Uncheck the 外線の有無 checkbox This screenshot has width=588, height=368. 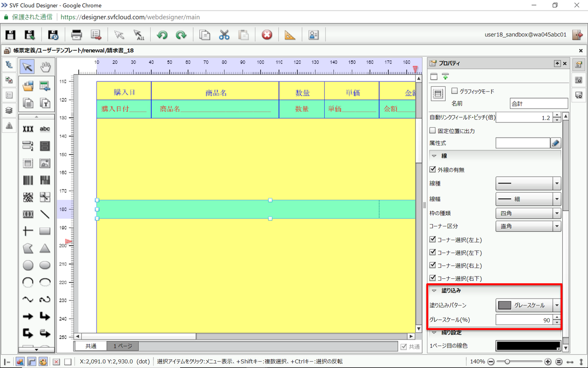[432, 169]
